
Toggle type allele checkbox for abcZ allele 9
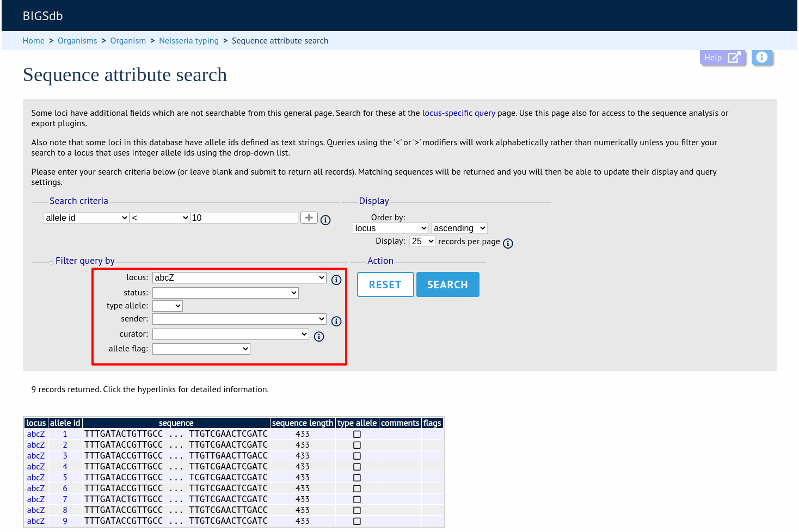click(x=357, y=521)
